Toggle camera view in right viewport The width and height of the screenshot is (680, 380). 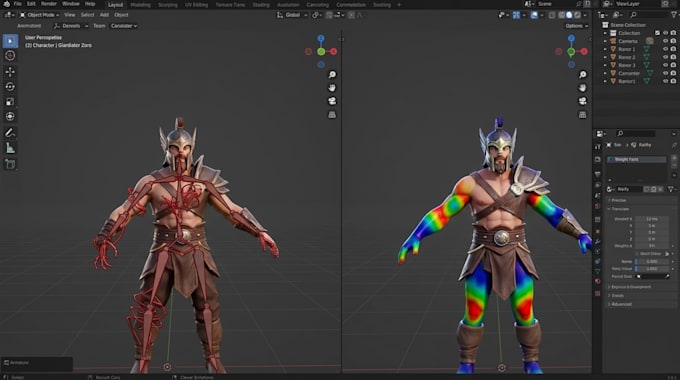(583, 101)
